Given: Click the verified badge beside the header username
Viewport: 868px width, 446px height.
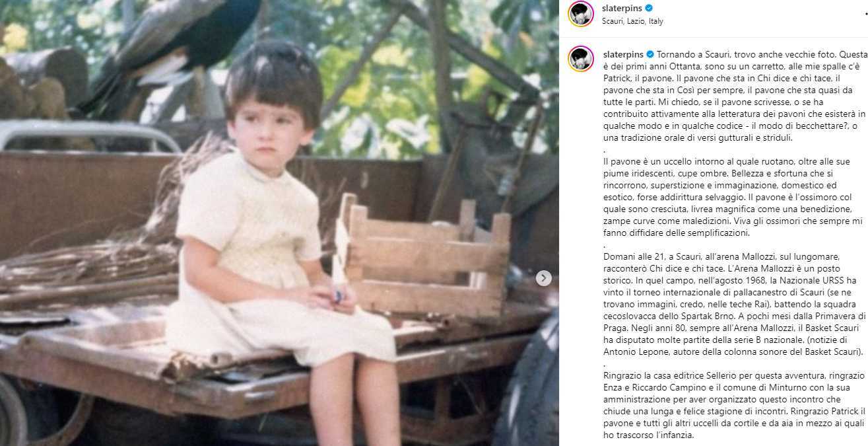Looking at the screenshot, I should tap(649, 9).
